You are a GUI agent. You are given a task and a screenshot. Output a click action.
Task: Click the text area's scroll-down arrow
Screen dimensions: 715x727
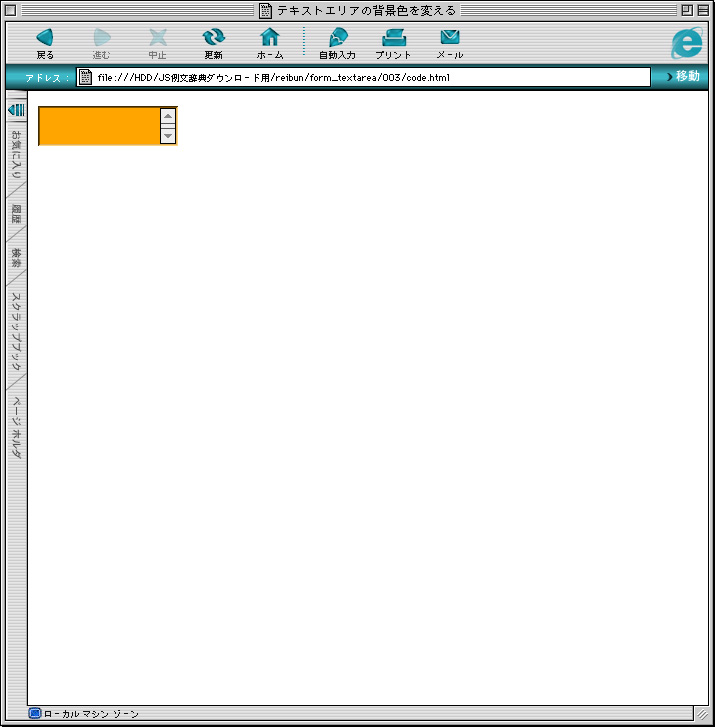point(168,136)
